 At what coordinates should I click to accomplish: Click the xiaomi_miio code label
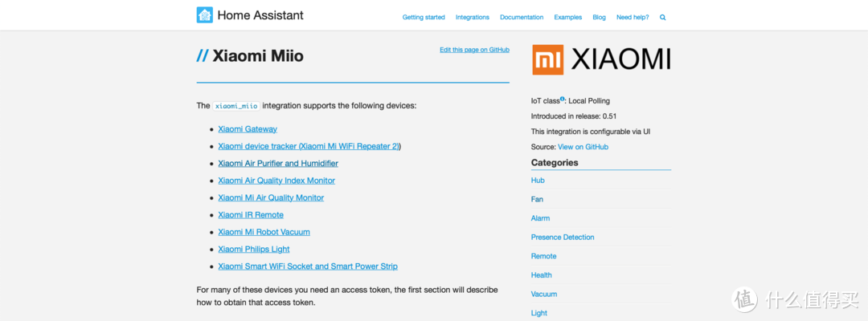pyautogui.click(x=235, y=105)
